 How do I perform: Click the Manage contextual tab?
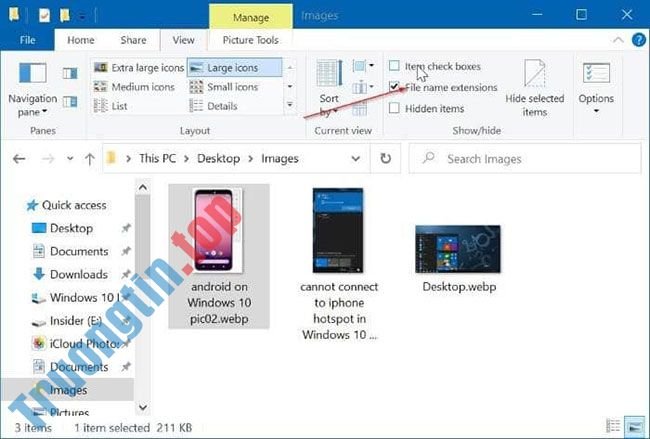(x=251, y=17)
